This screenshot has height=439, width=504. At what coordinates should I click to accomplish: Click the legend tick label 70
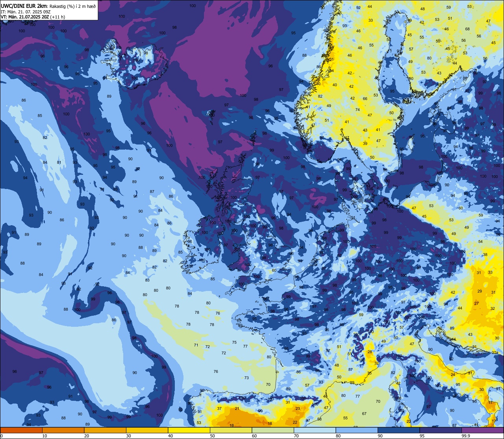click(x=296, y=436)
